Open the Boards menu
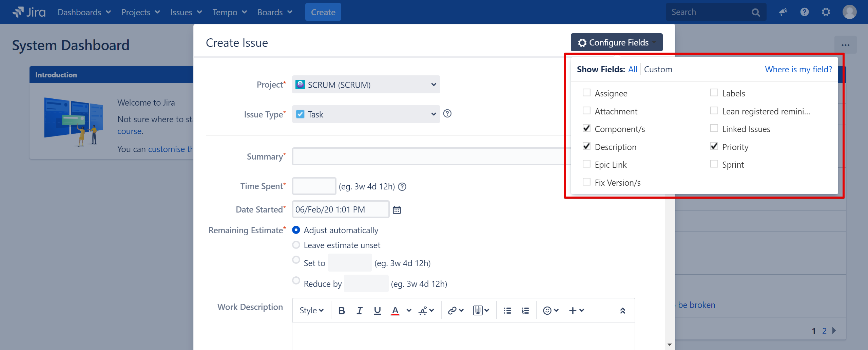 tap(275, 12)
